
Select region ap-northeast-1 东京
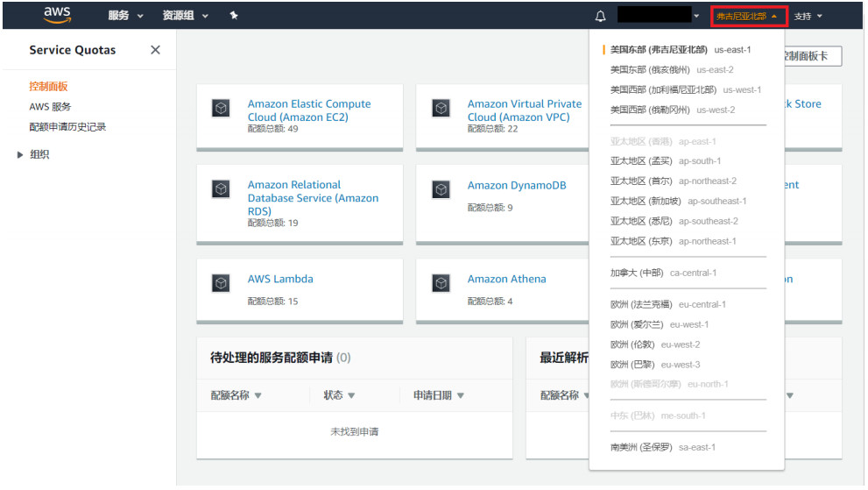tap(674, 241)
